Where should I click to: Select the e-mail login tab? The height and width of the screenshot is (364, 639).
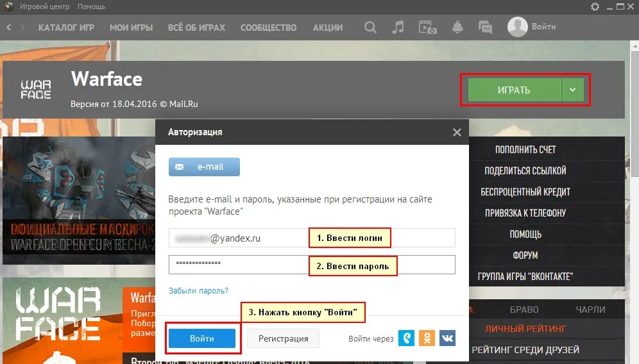coord(204,167)
